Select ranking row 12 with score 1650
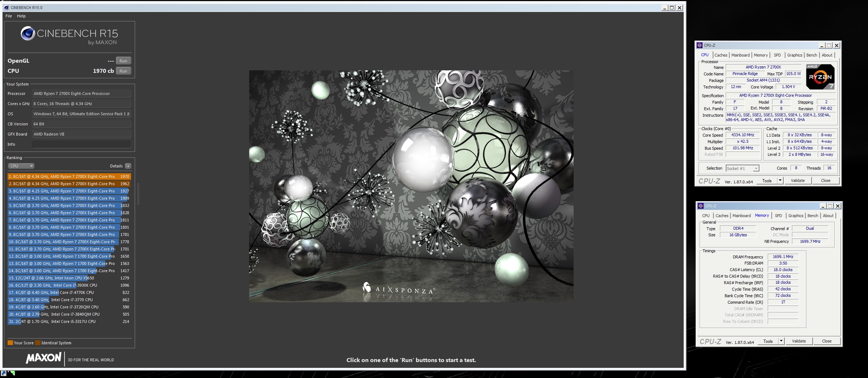 click(x=69, y=256)
